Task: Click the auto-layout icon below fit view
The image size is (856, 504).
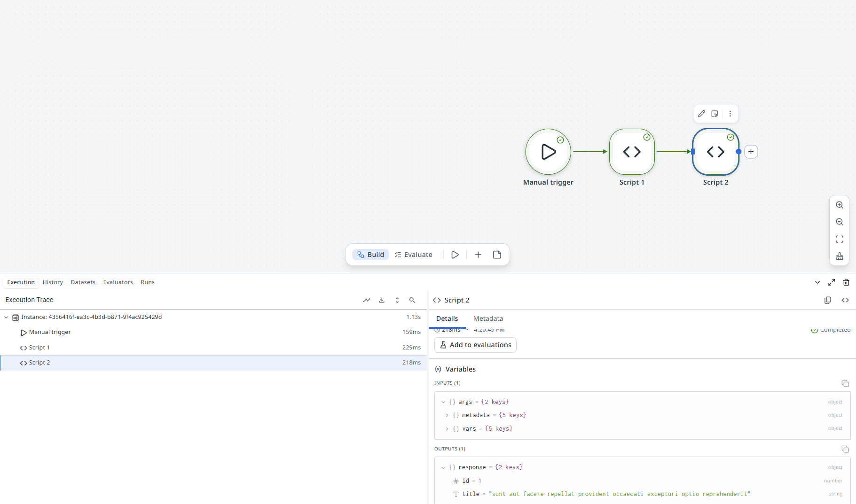Action: [840, 256]
